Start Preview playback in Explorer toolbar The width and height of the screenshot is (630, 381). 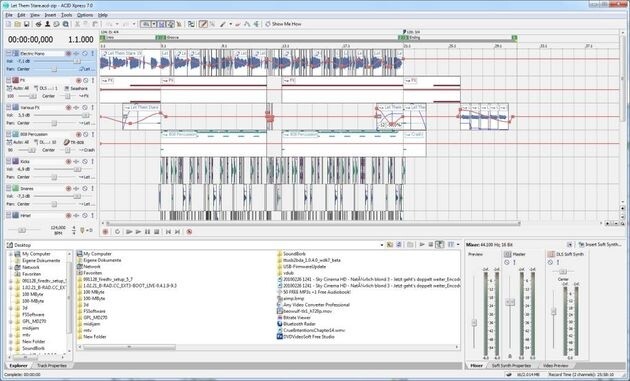click(422, 244)
